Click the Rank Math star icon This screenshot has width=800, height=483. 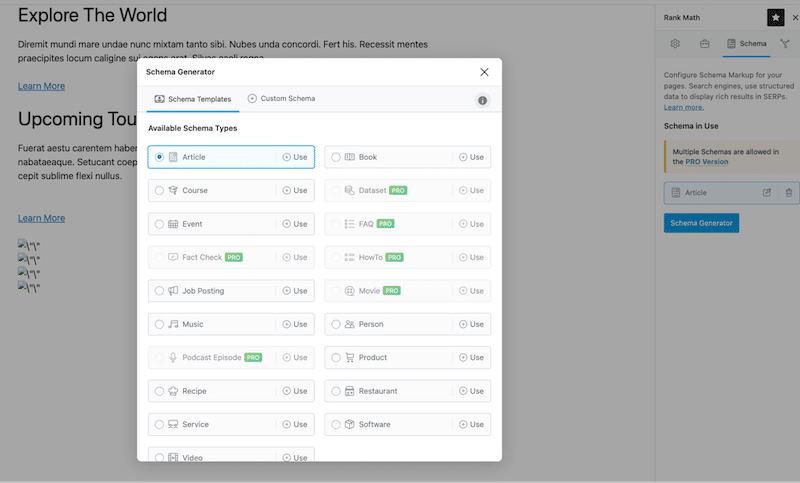[x=776, y=17]
